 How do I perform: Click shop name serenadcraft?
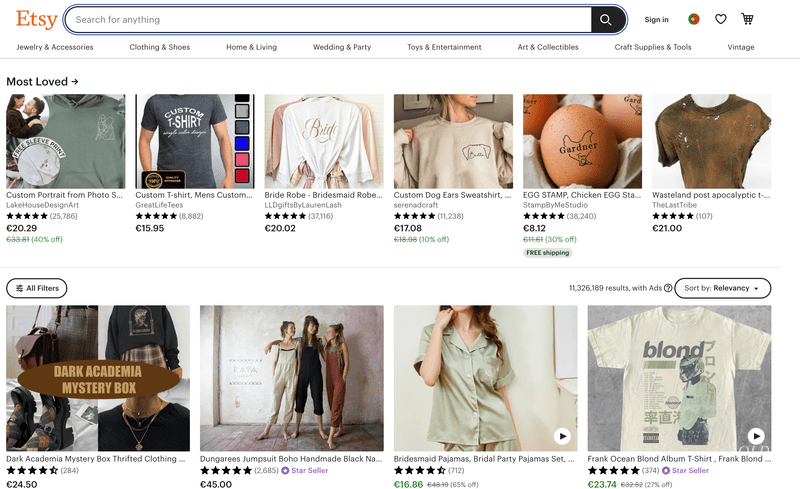coord(416,205)
